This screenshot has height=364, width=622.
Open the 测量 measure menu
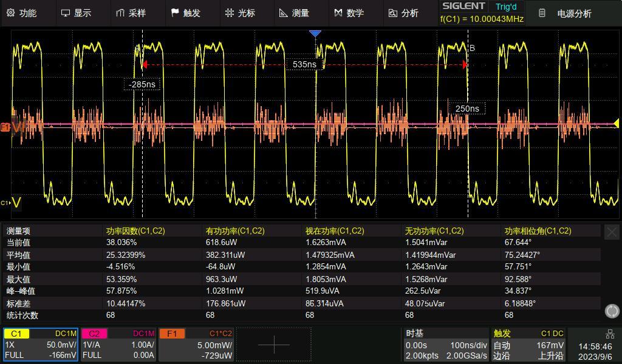pyautogui.click(x=295, y=13)
